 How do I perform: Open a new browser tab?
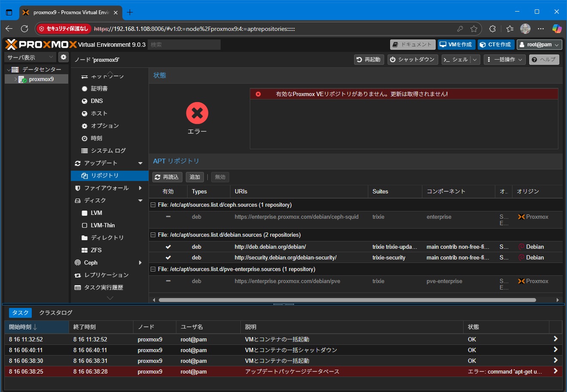[x=130, y=12]
